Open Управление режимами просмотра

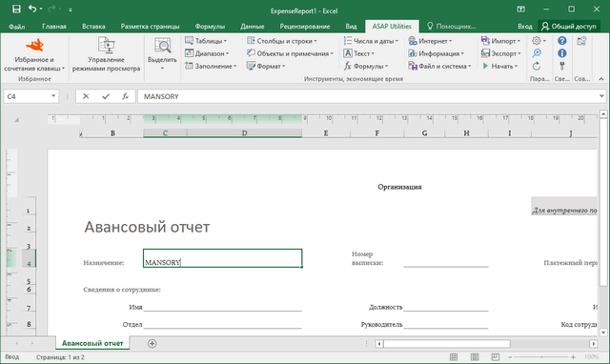coord(106,55)
